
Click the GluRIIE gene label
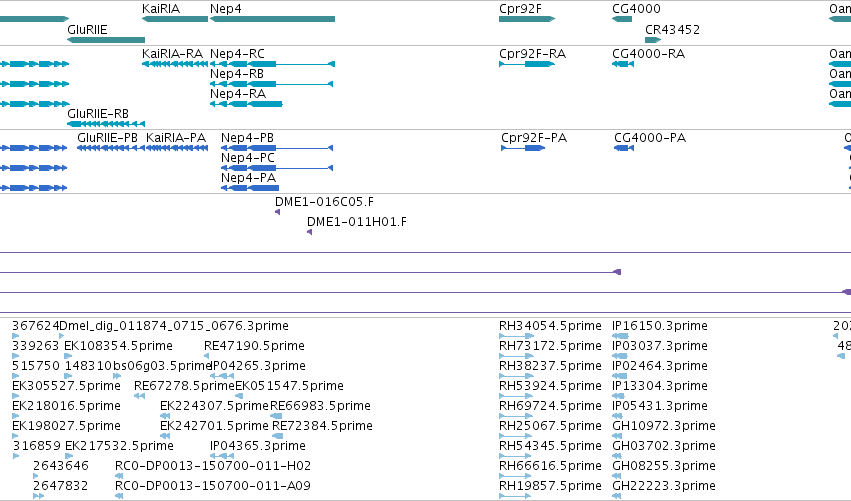click(x=87, y=29)
